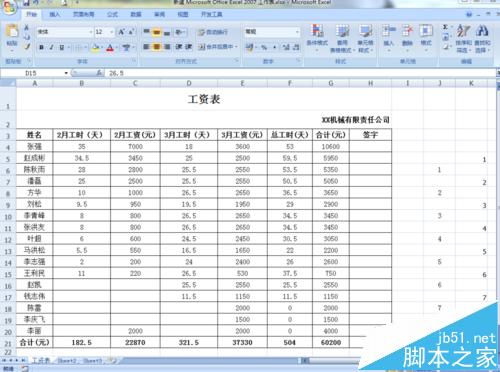Image resolution: width=500 pixels, height=372 pixels.
Task: Switch to the 数据 (Data) tab
Action: coord(136,14)
